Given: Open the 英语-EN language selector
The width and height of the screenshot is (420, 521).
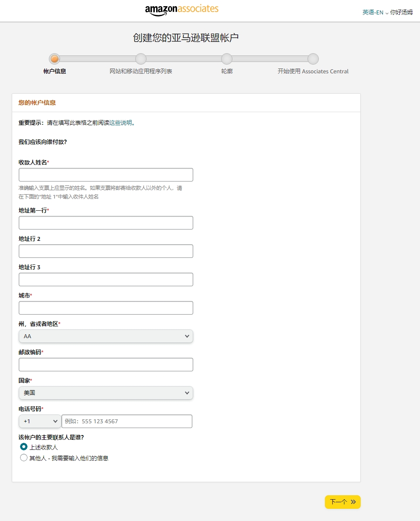Looking at the screenshot, I should pos(375,12).
